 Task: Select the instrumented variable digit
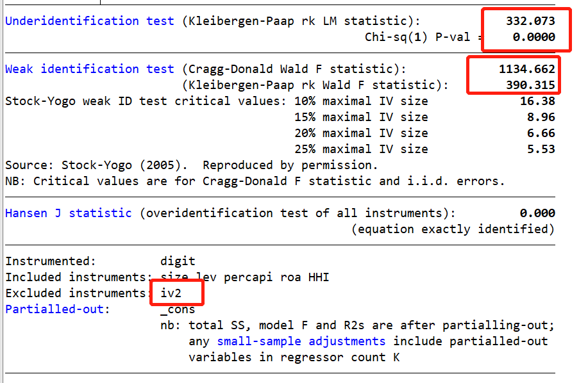(x=178, y=261)
